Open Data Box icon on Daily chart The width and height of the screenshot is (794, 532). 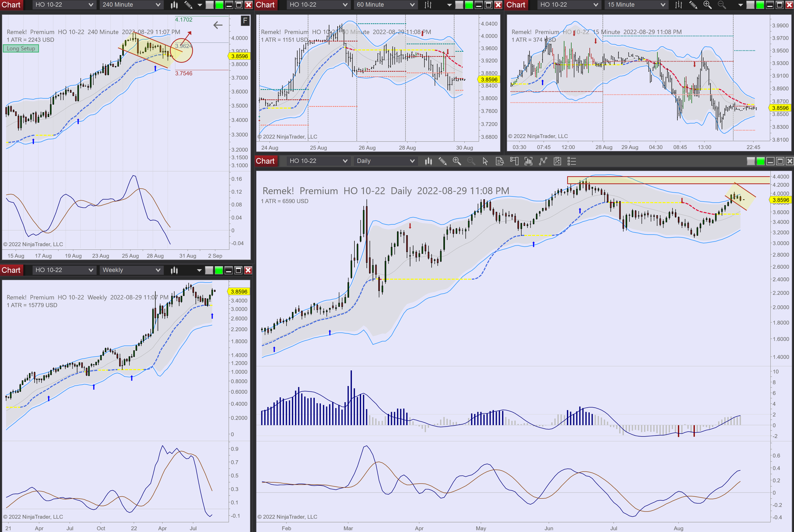coord(500,161)
